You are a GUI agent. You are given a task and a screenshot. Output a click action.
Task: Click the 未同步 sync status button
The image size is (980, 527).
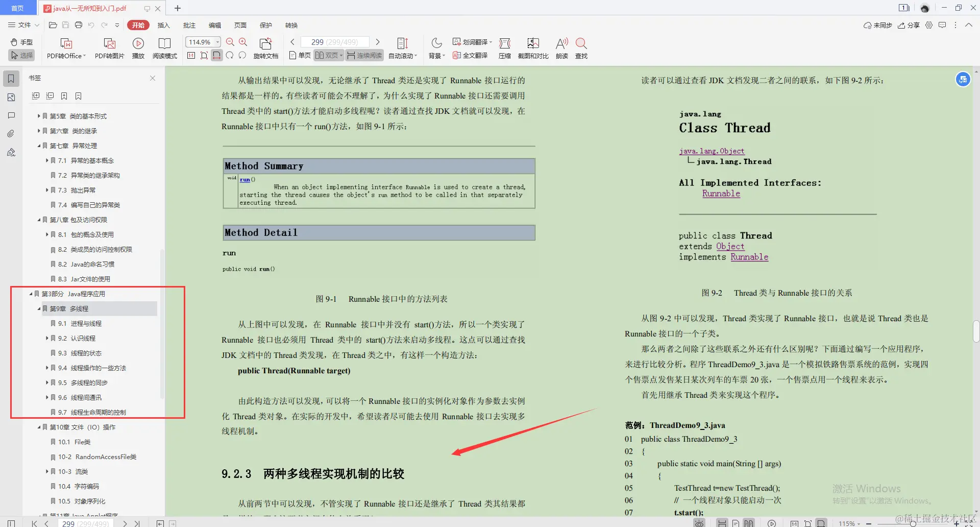(x=877, y=25)
